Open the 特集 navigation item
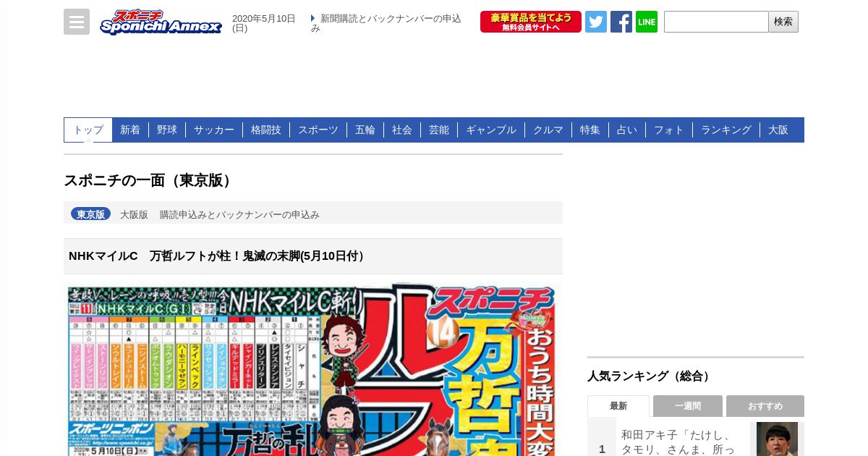Screen dimensions: 868x456 click(x=590, y=130)
